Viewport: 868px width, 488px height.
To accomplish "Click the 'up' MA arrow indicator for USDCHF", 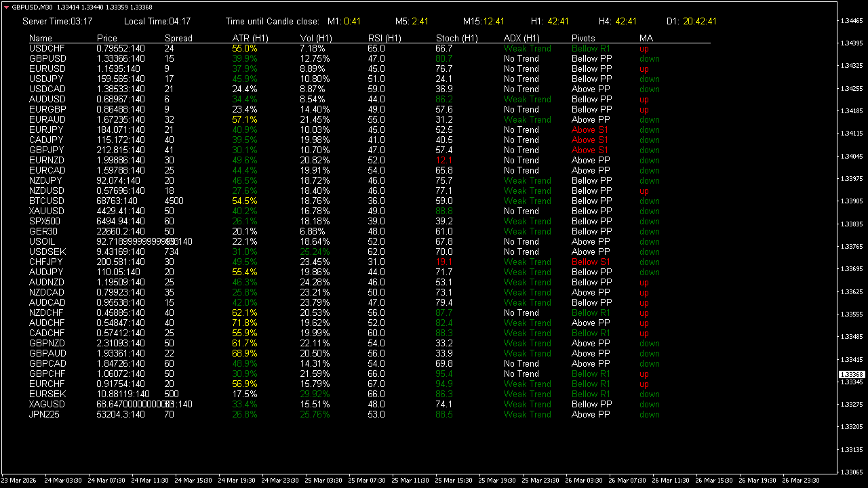I will coord(644,48).
